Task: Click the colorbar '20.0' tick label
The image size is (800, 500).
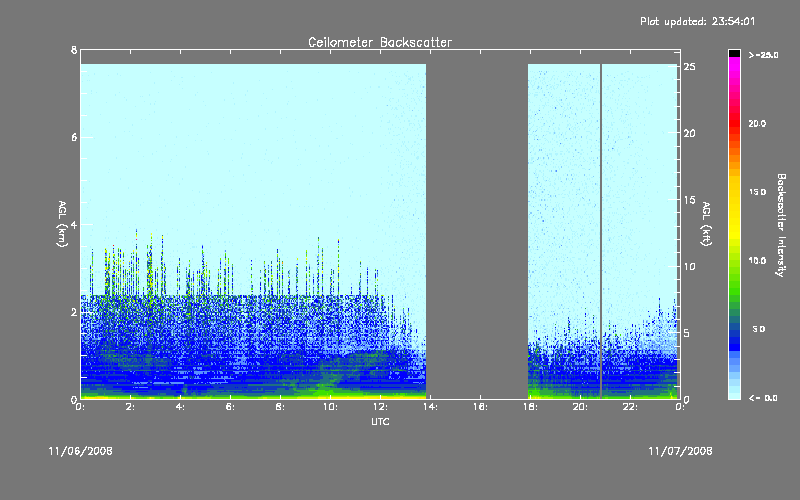Action: [757, 124]
